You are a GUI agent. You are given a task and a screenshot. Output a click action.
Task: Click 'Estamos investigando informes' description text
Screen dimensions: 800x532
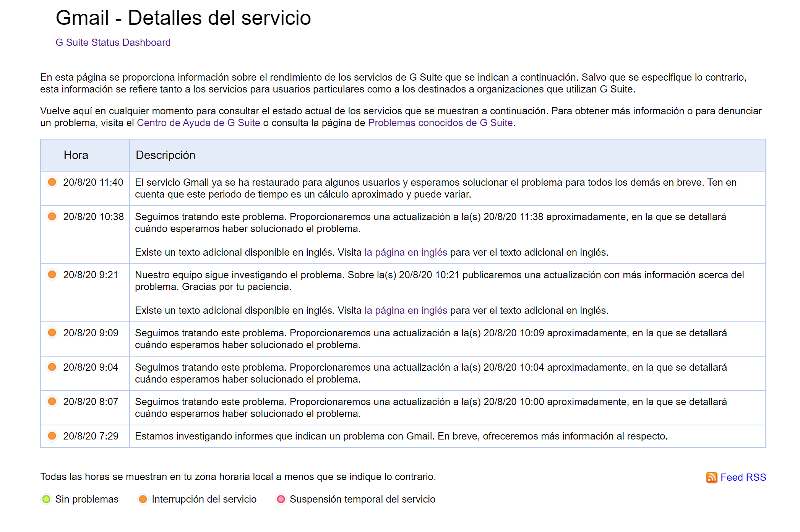click(x=401, y=436)
